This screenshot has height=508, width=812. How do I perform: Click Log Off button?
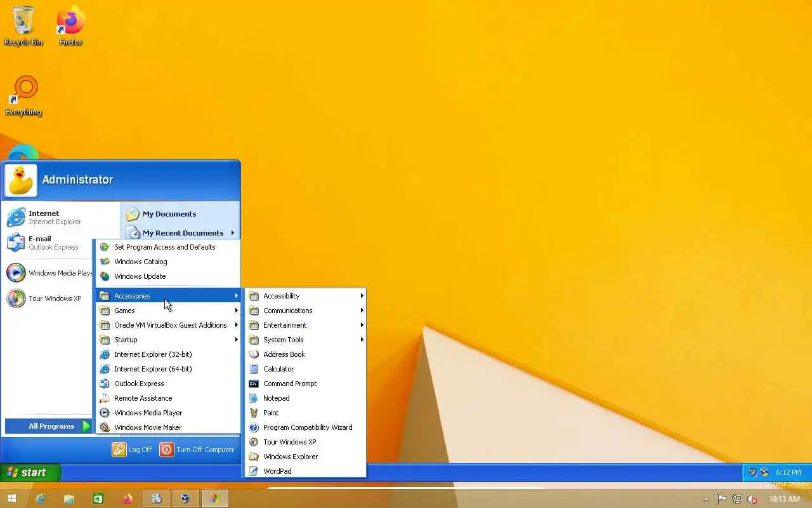pyautogui.click(x=133, y=450)
